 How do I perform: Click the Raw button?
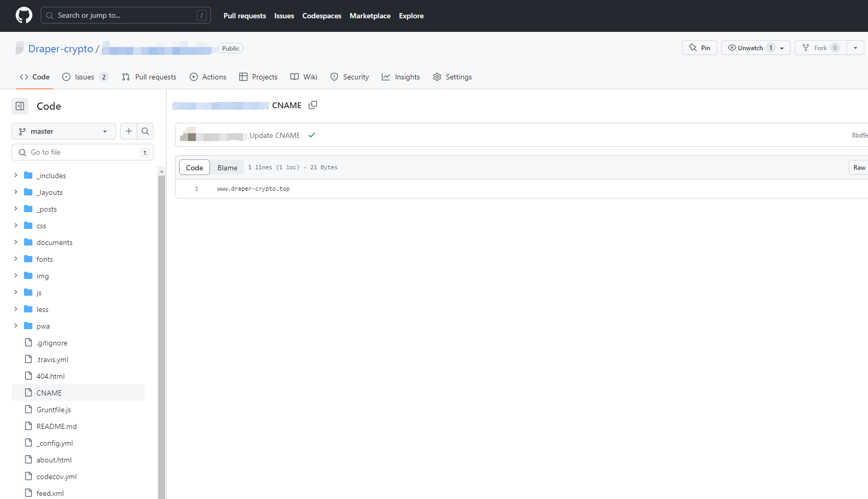859,168
